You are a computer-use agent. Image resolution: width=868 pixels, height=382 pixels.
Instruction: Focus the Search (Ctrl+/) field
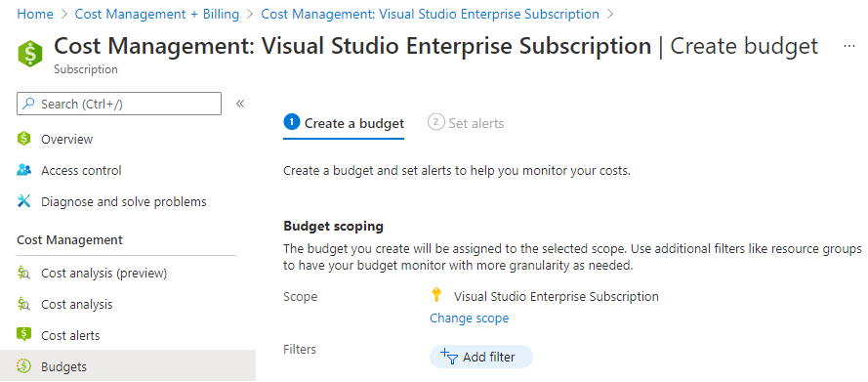119,104
